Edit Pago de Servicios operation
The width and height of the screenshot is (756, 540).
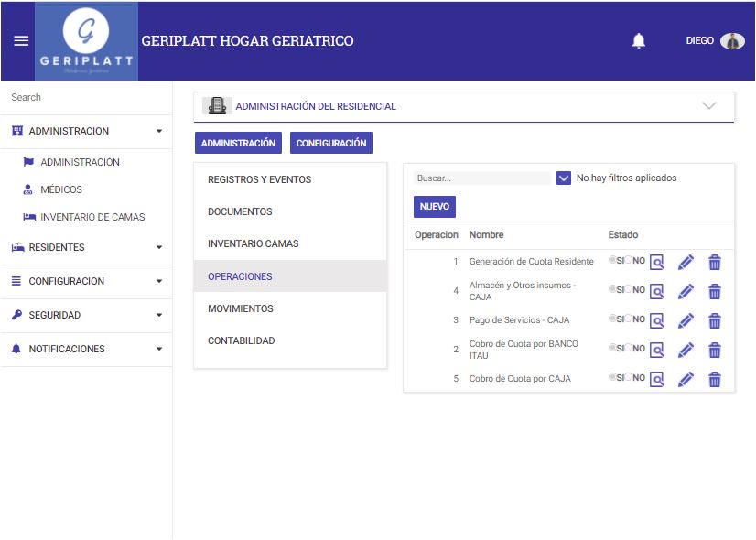coord(686,320)
